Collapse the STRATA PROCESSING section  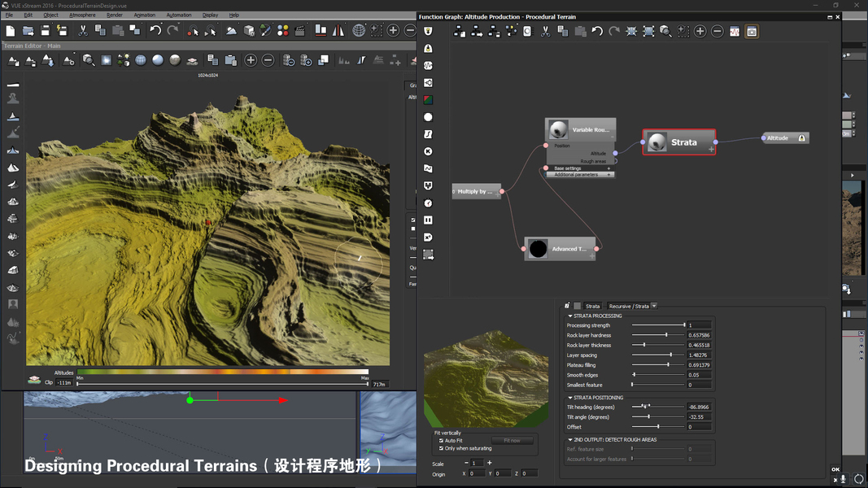[x=570, y=316]
